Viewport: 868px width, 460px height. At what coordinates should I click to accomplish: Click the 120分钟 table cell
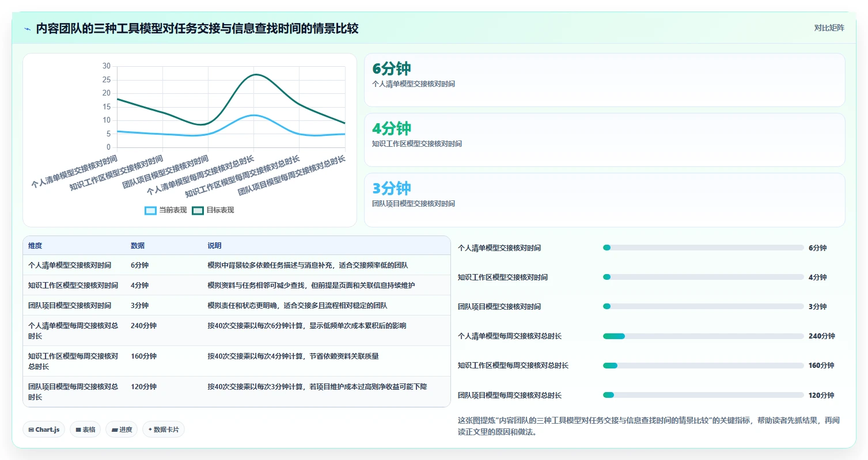click(x=143, y=387)
